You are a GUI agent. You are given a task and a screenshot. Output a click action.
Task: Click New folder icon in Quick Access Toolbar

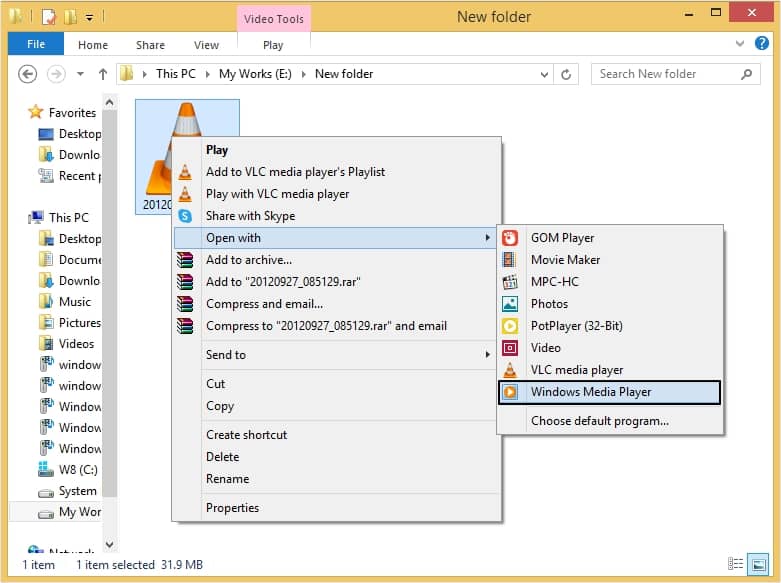pyautogui.click(x=70, y=17)
